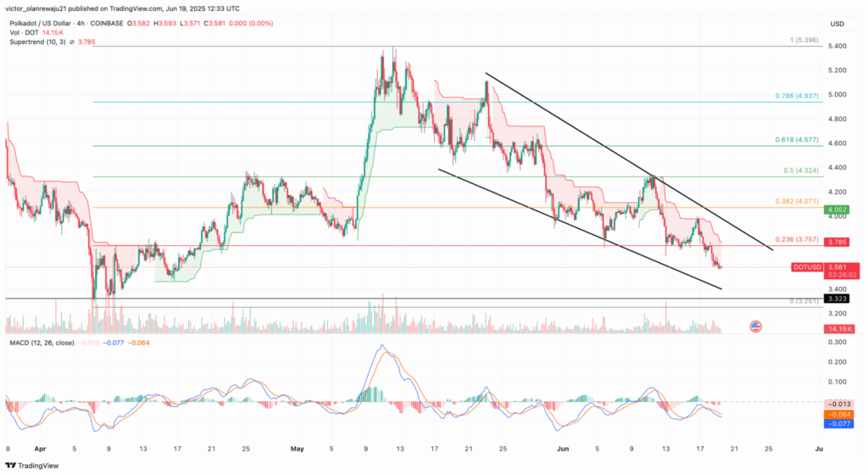The height and width of the screenshot is (475, 868).
Task: Click the blue -0.077 MACD axis tag
Action: coord(839,424)
